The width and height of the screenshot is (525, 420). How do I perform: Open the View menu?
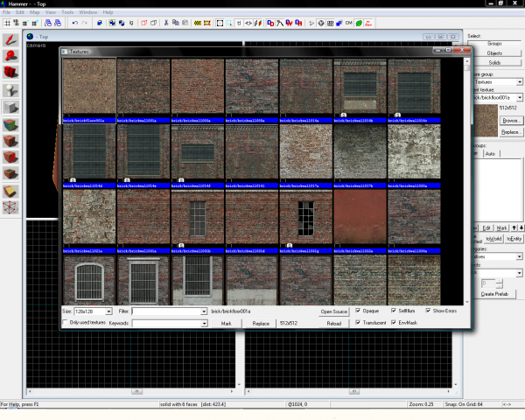[51, 12]
